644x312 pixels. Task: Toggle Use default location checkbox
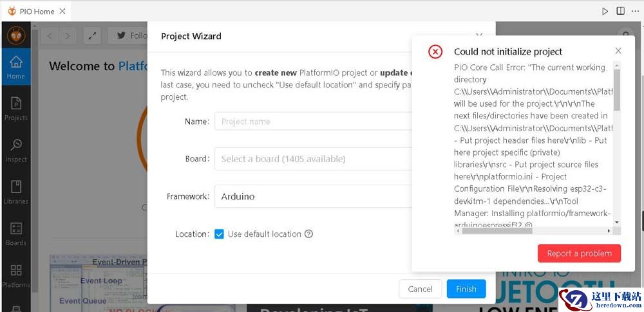tap(220, 234)
